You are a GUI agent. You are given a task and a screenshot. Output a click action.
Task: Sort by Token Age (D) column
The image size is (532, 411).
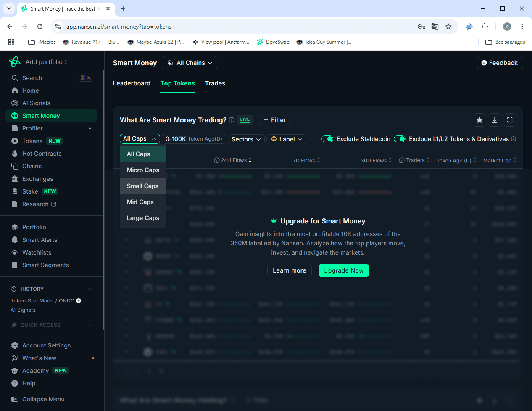pos(457,160)
